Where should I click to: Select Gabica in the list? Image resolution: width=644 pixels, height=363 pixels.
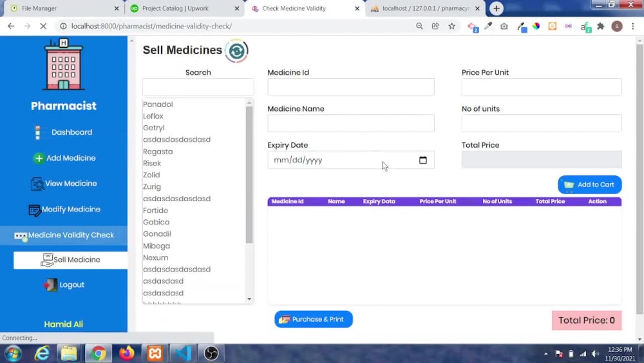click(x=156, y=222)
